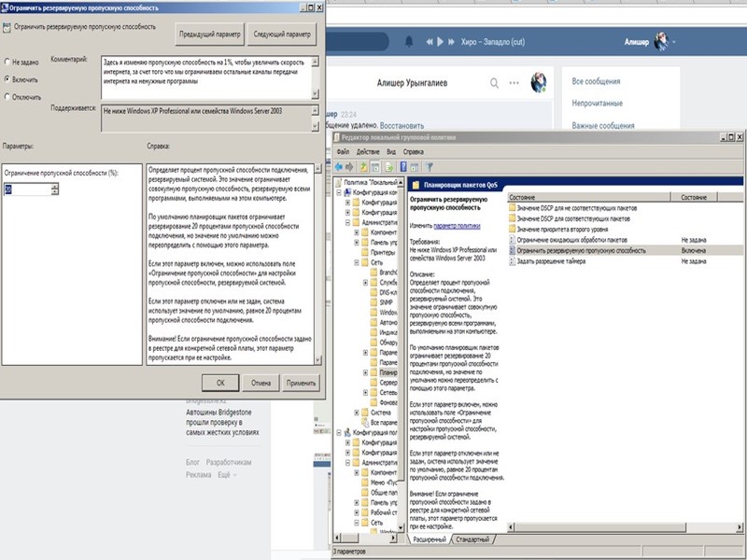Open the three-dot actions menu in VK chat
747x560 pixels.
coord(514,83)
